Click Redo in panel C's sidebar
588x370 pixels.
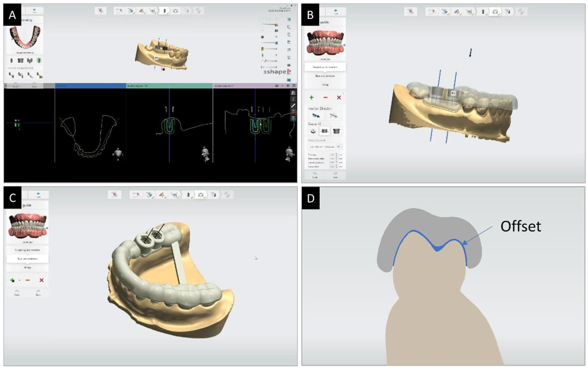[x=38, y=293]
